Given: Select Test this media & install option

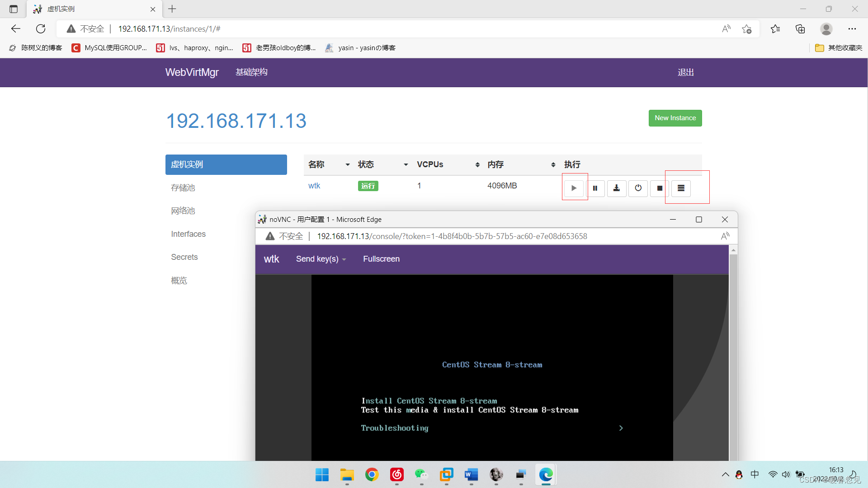Looking at the screenshot, I should pos(470,410).
